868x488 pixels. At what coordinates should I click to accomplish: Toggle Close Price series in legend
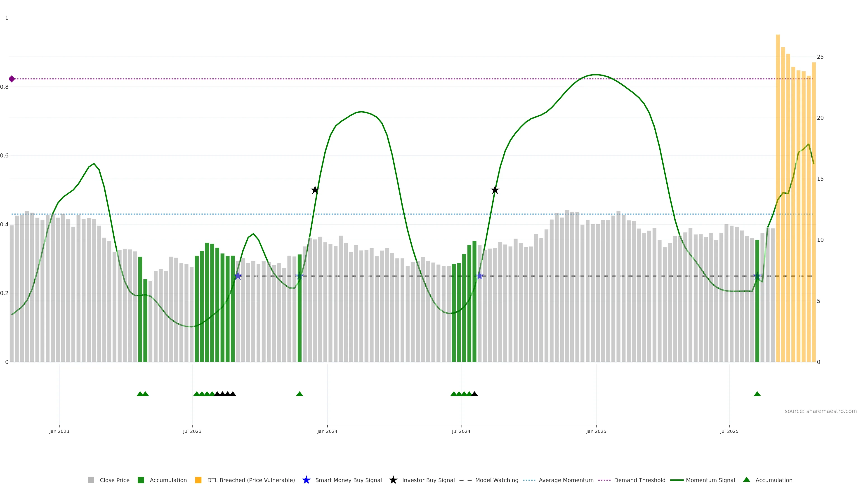(x=114, y=480)
